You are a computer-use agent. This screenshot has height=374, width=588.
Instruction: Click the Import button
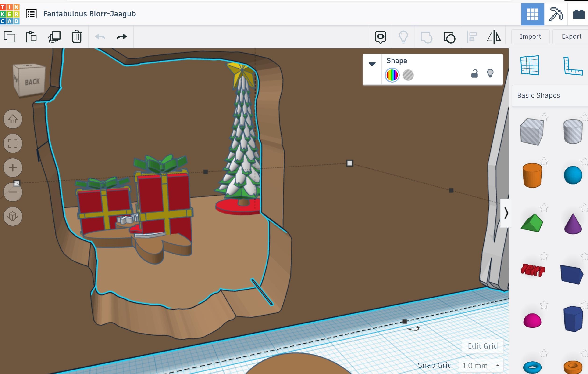point(530,36)
